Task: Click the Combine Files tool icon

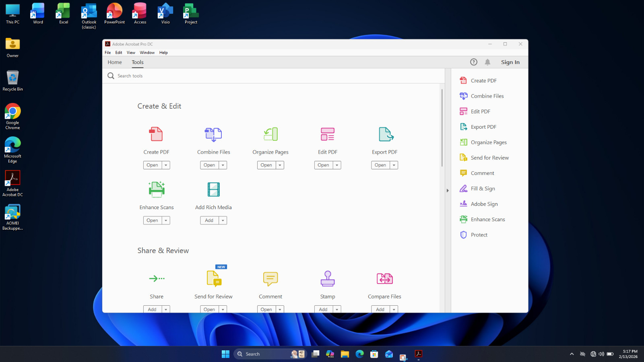Action: (x=213, y=134)
